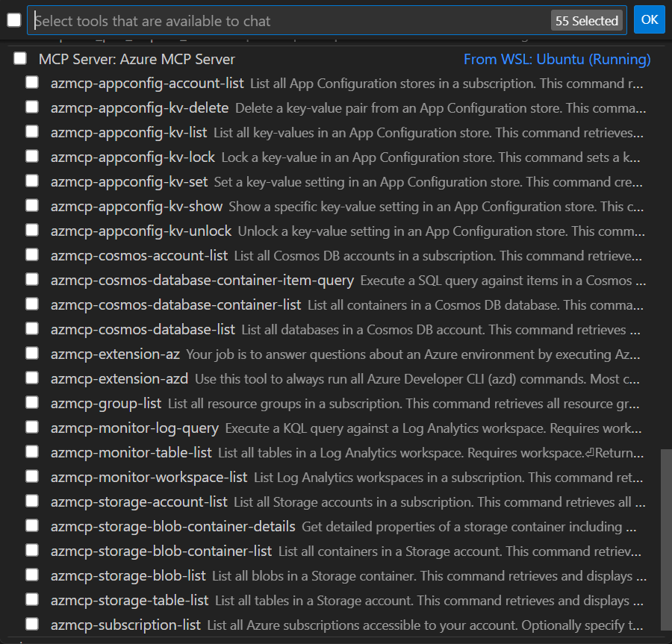Select the azmcp-appconfig-kv-show tool name
The image size is (672, 644).
tap(137, 207)
